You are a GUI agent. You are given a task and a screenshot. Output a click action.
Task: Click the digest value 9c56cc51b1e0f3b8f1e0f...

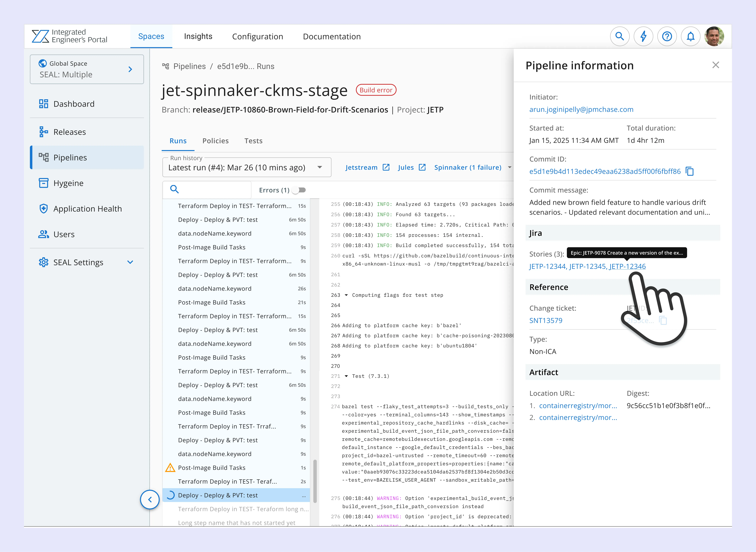669,406
